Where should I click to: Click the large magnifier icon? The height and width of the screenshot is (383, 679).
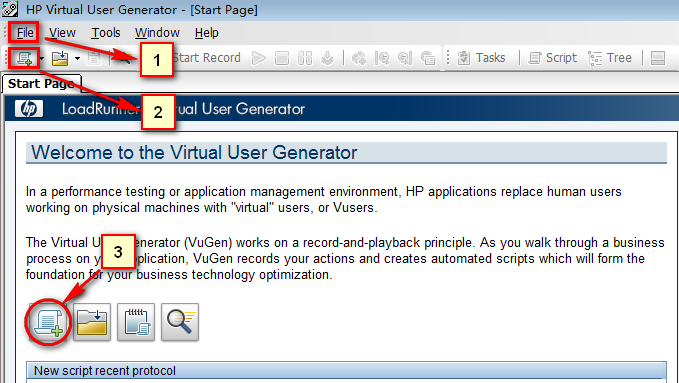180,322
